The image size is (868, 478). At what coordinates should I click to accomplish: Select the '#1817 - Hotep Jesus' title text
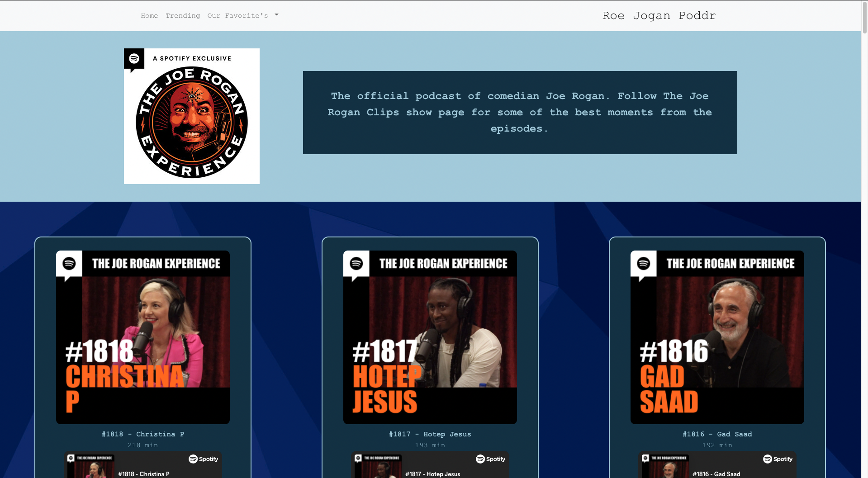point(430,434)
